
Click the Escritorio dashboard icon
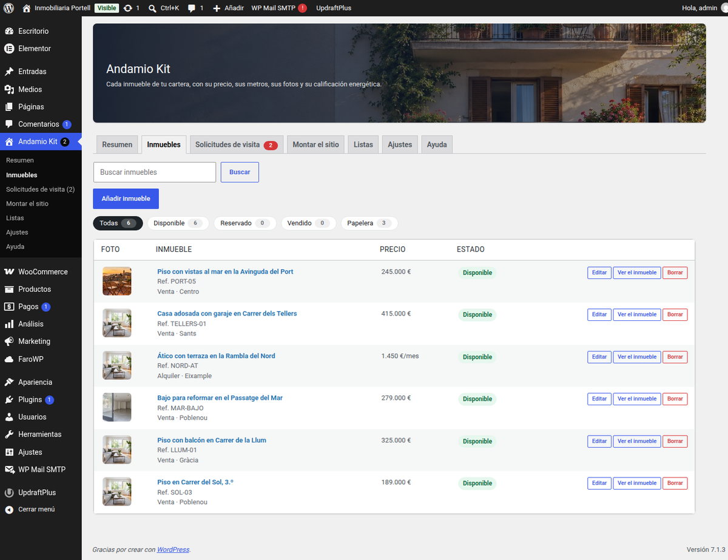9,31
